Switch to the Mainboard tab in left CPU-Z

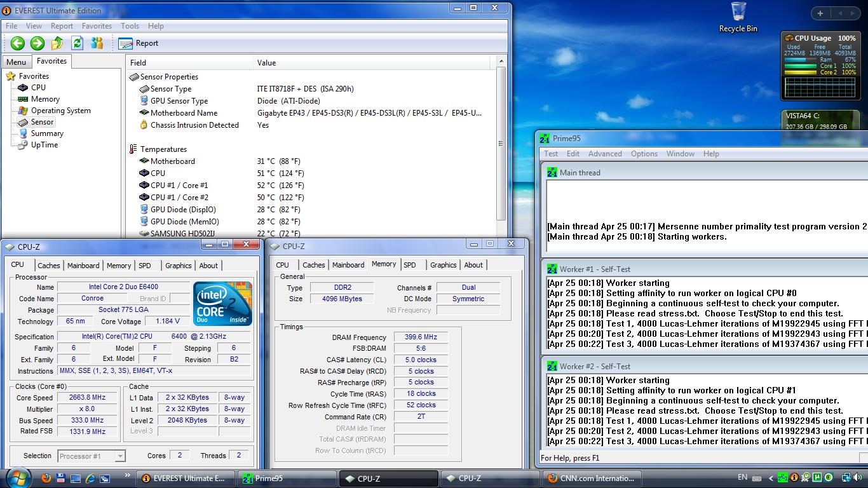coord(83,266)
